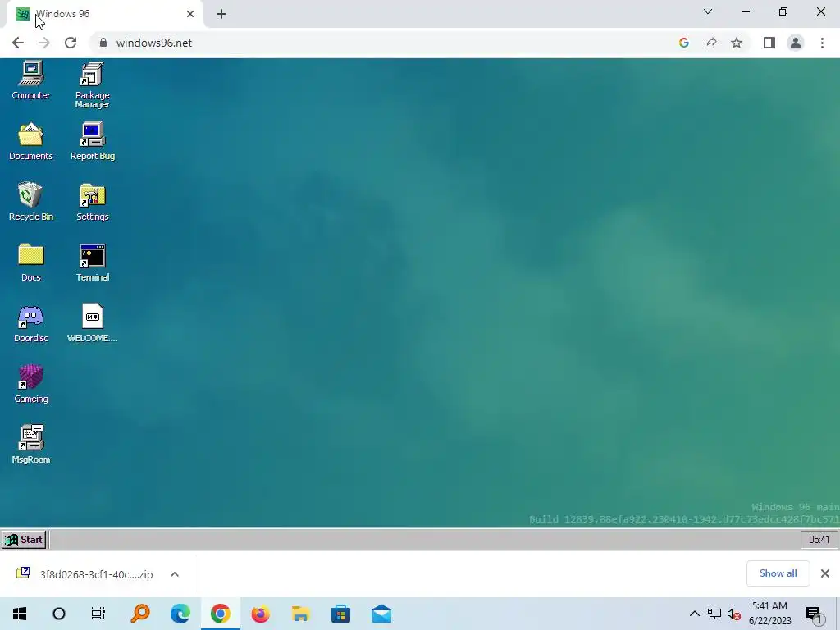This screenshot has height=630, width=840.
Task: Close the downloads bar
Action: pyautogui.click(x=825, y=573)
